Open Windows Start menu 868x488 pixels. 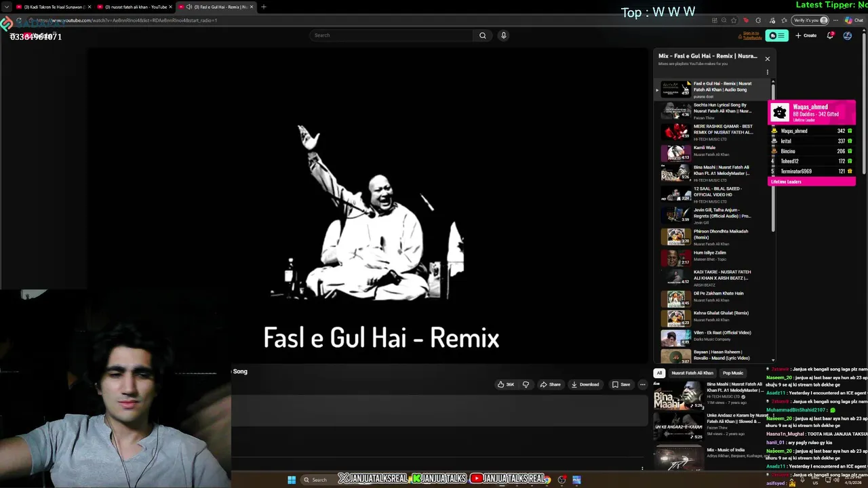292,480
